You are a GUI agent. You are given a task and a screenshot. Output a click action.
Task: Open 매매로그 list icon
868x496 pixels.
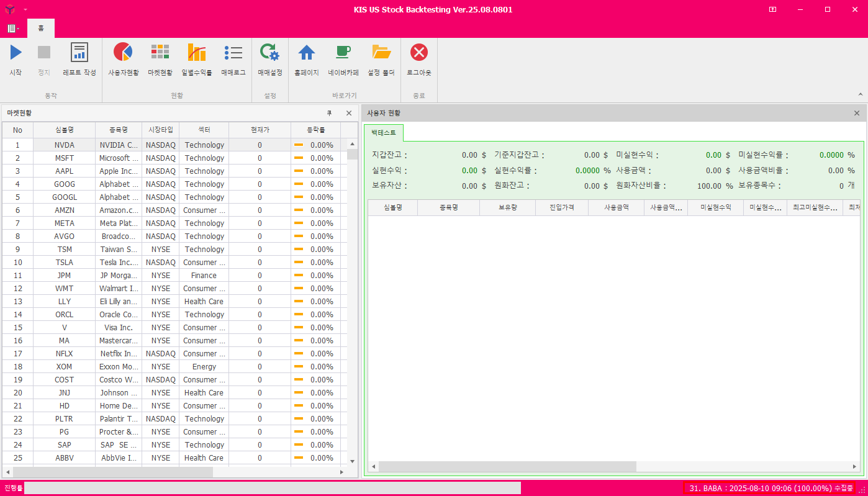pos(233,53)
